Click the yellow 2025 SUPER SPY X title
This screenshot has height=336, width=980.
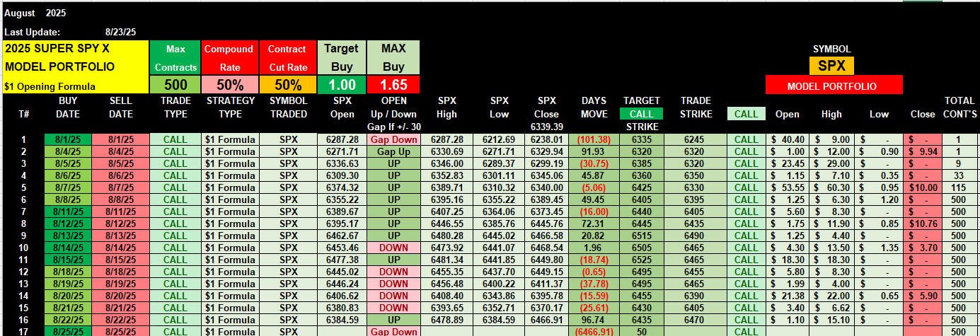coord(76,49)
